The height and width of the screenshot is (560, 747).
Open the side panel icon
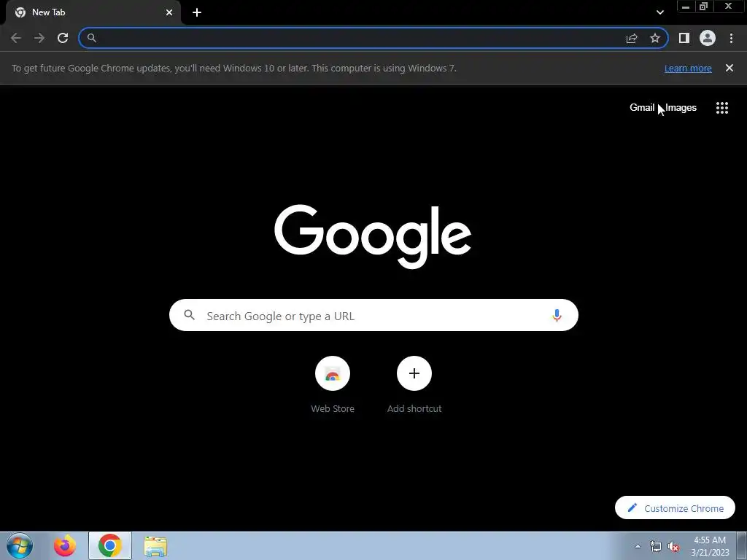click(684, 38)
